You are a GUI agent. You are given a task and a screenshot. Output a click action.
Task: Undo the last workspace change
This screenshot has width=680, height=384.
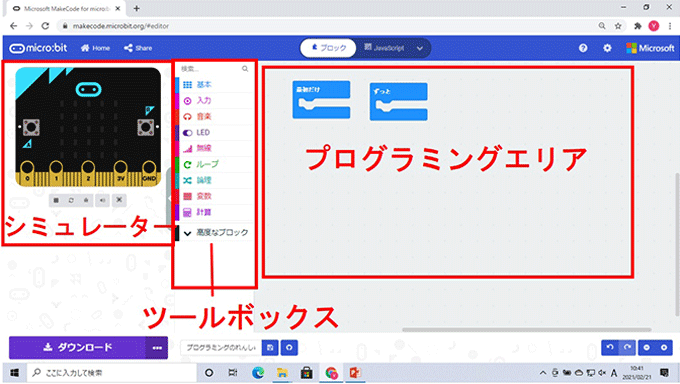[x=610, y=347]
